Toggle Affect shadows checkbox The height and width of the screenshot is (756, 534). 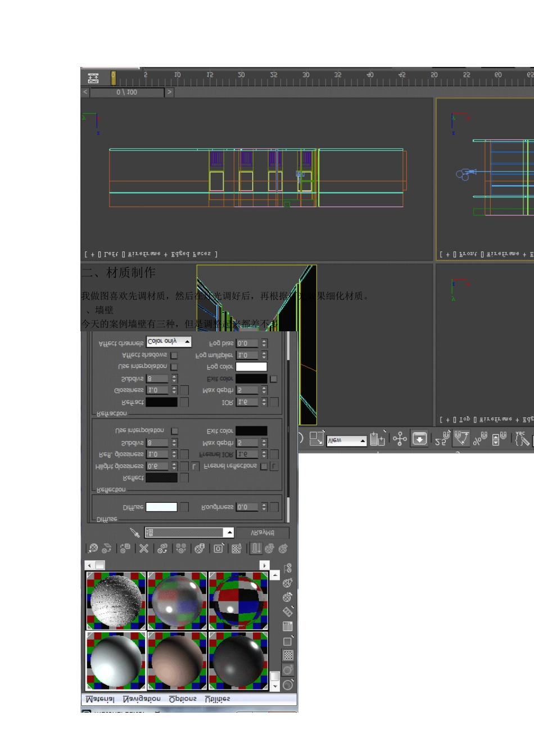pos(174,355)
